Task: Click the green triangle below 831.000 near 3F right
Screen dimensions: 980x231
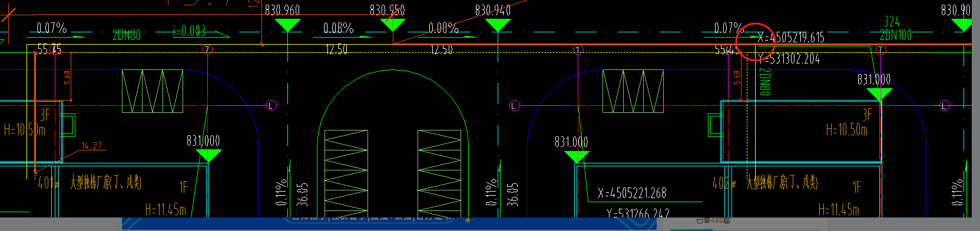Action: tap(879, 94)
